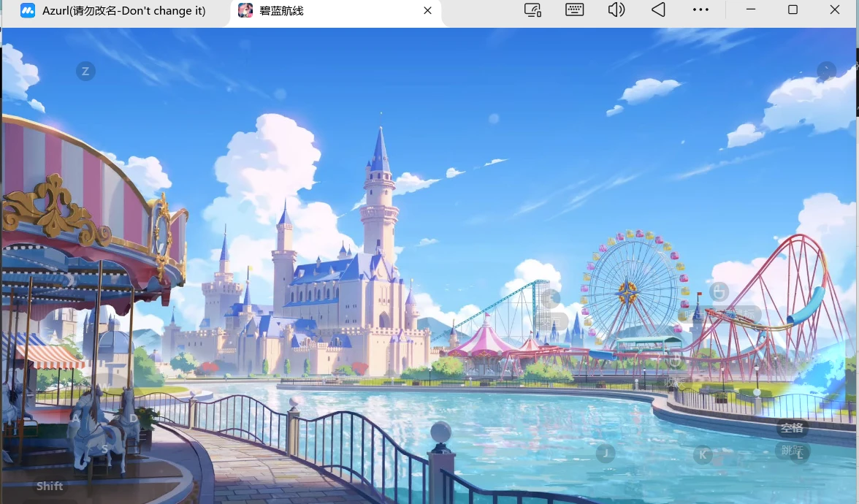
Task: Click the 跳跃 jump overlay
Action: (x=792, y=451)
